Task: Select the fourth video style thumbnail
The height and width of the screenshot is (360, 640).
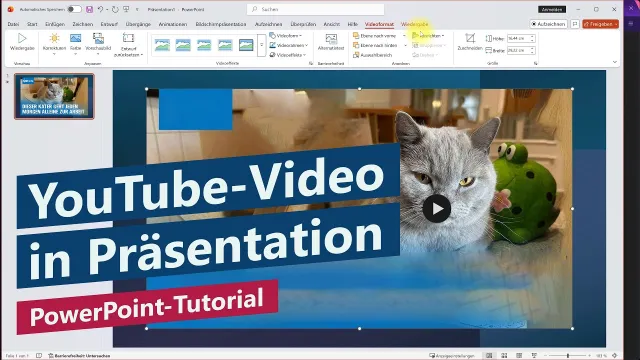Action: (225, 45)
